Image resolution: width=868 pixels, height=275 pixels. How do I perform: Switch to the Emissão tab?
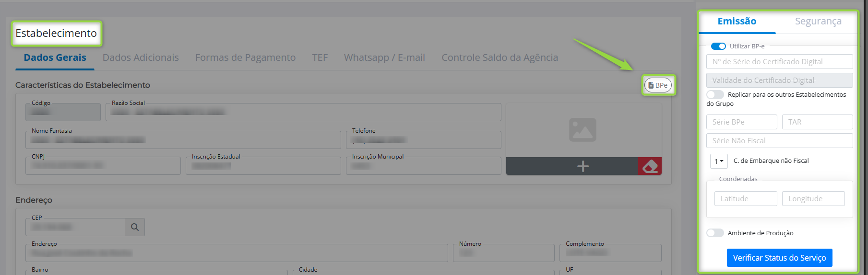coord(737,21)
